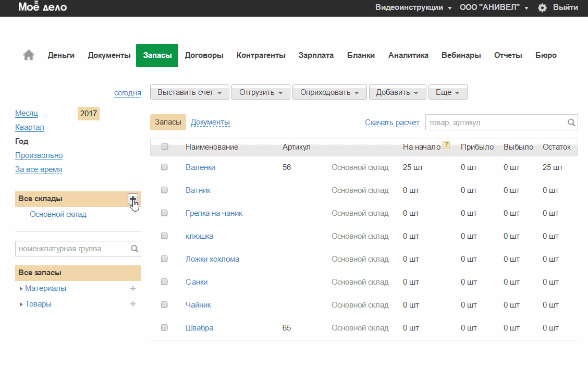This screenshot has height=392, width=588.
Task: Select the Квартал period filter
Action: pos(30,127)
